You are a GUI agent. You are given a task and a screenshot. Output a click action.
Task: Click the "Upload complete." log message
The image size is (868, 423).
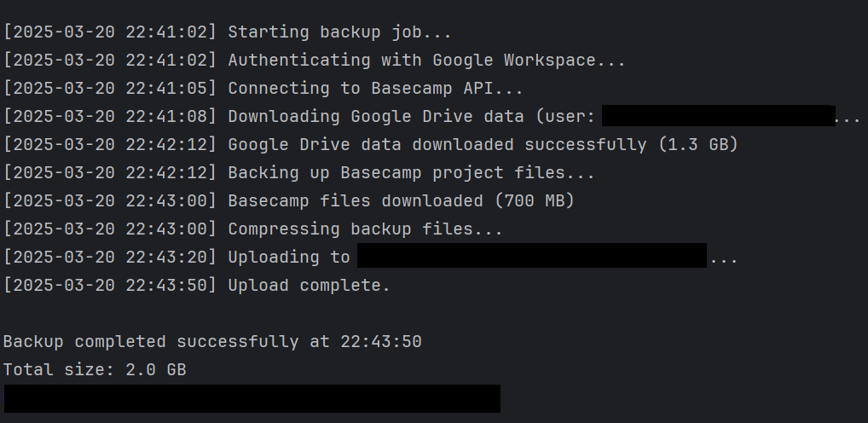click(x=309, y=286)
